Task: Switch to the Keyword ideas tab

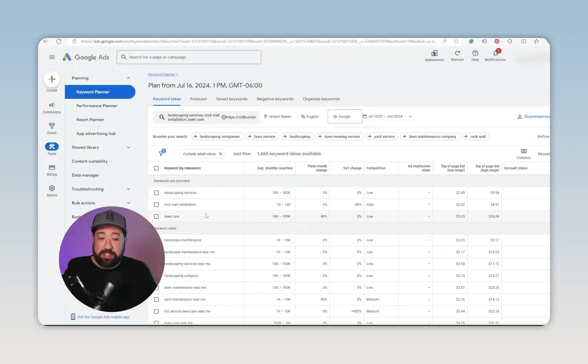Action: pos(167,99)
